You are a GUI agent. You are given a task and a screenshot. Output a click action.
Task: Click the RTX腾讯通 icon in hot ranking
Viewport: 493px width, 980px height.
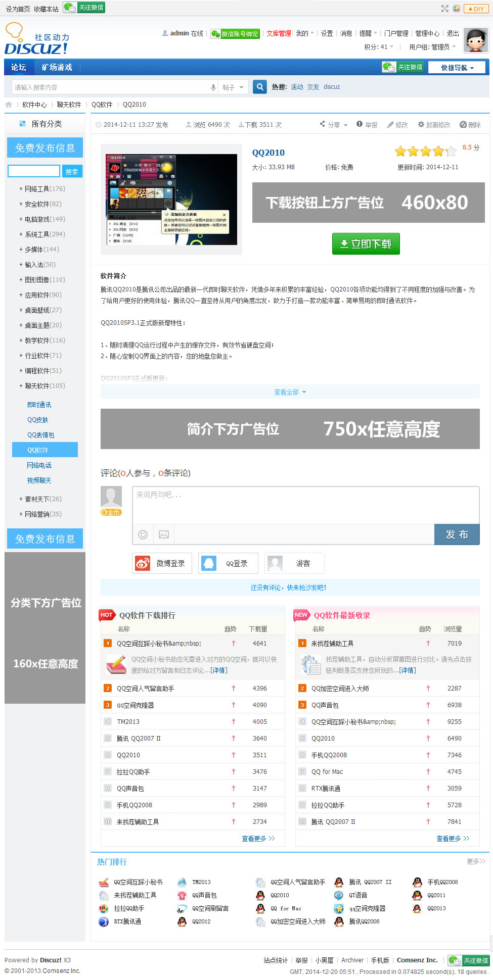(x=104, y=921)
